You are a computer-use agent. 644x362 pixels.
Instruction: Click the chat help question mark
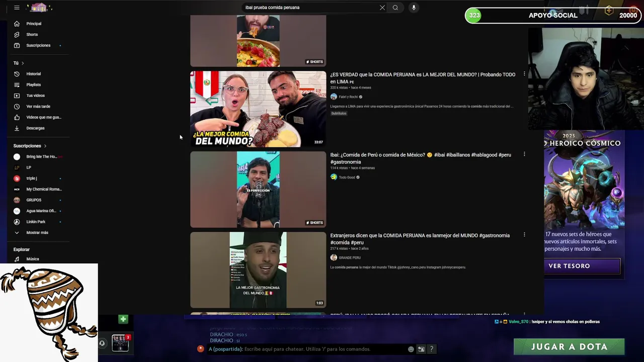click(431, 349)
